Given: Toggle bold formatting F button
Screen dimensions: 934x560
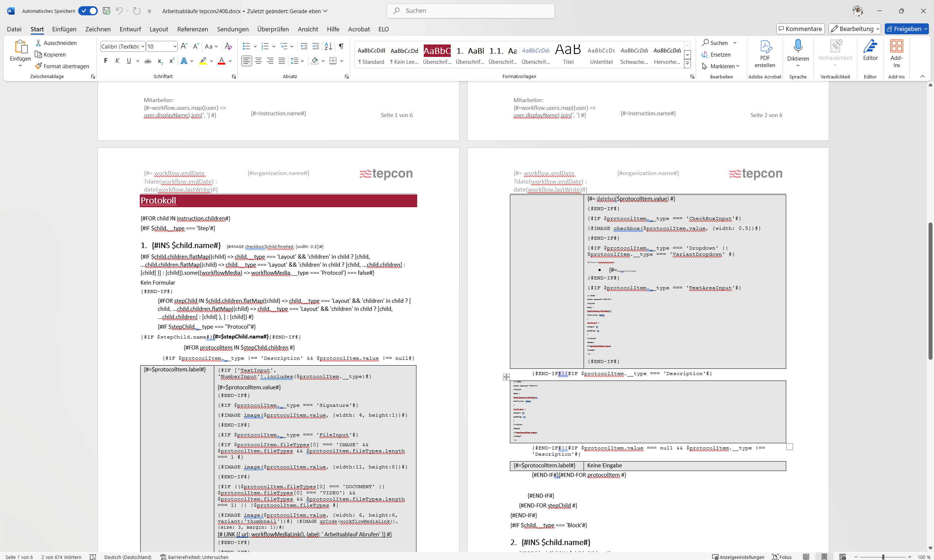Looking at the screenshot, I should point(106,61).
